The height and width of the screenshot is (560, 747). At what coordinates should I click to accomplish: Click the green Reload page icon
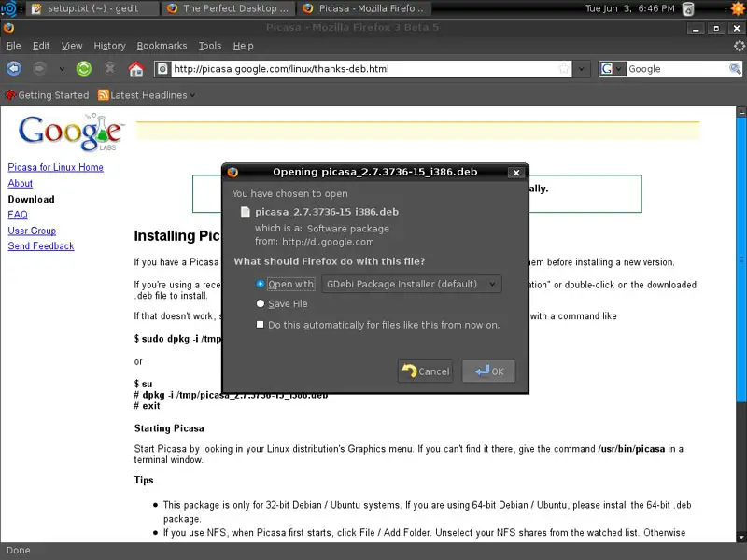pyautogui.click(x=84, y=68)
